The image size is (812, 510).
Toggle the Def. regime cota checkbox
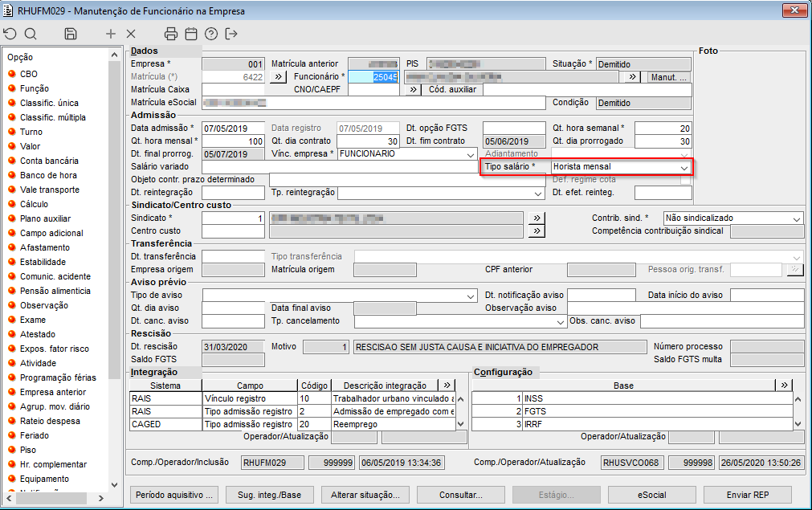[686, 180]
